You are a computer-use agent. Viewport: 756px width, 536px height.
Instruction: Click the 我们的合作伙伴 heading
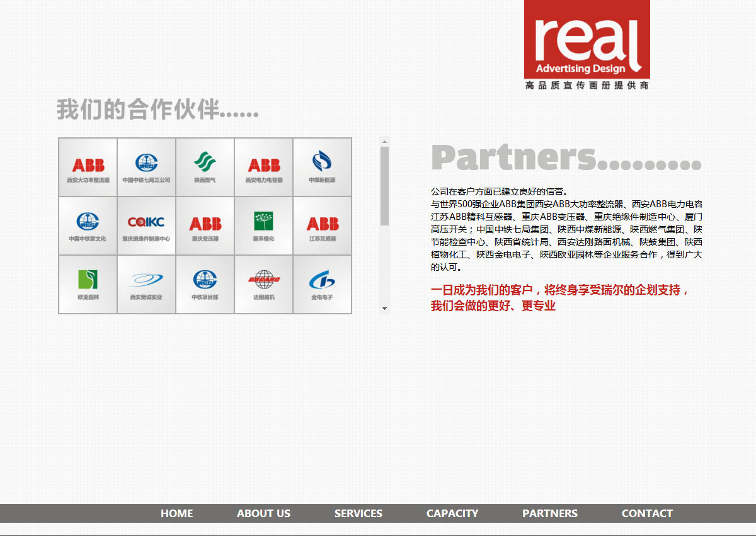pyautogui.click(x=157, y=110)
